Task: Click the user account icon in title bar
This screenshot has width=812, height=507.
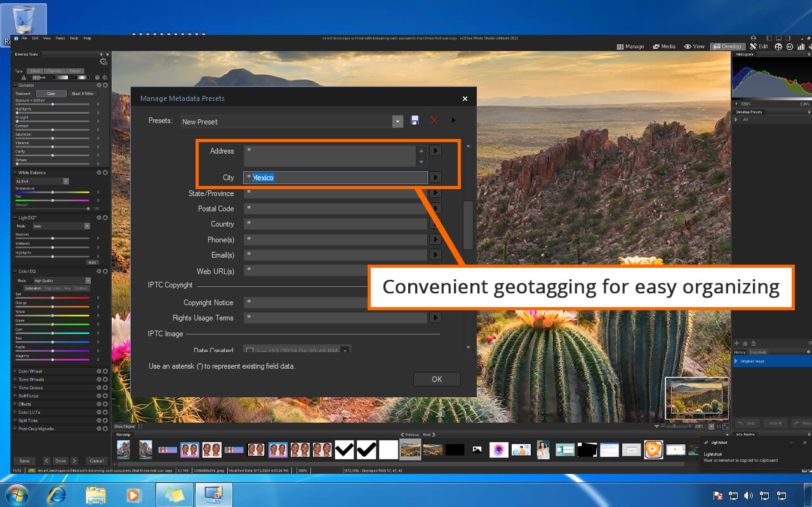Action: (x=754, y=38)
